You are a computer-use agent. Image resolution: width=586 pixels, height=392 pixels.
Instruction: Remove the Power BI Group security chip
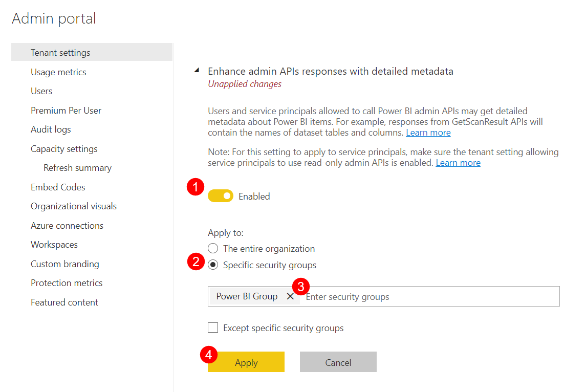tap(290, 296)
